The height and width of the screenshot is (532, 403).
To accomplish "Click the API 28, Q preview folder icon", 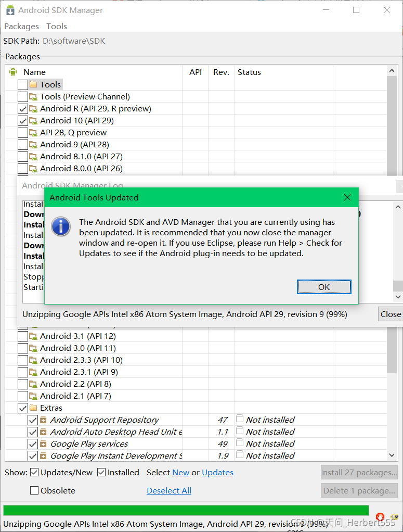I will coord(33,133).
